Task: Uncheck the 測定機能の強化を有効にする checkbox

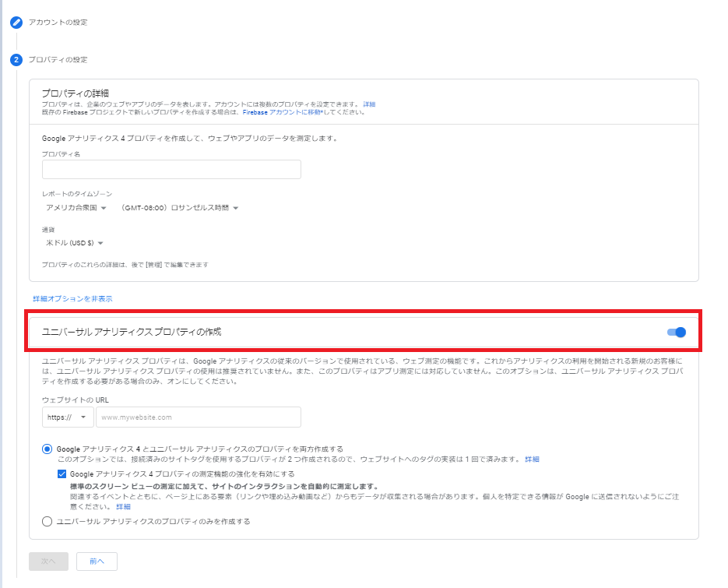Action: coord(62,474)
